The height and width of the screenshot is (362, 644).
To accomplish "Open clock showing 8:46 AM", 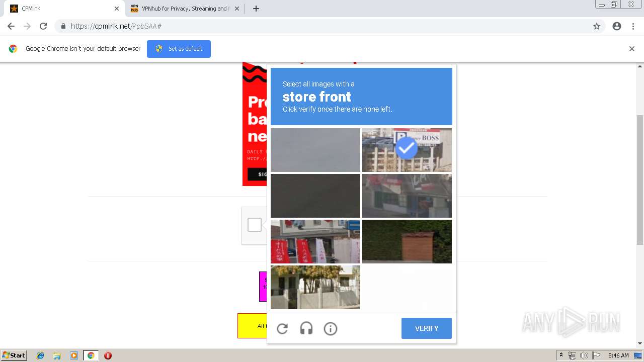I will [x=618, y=355].
